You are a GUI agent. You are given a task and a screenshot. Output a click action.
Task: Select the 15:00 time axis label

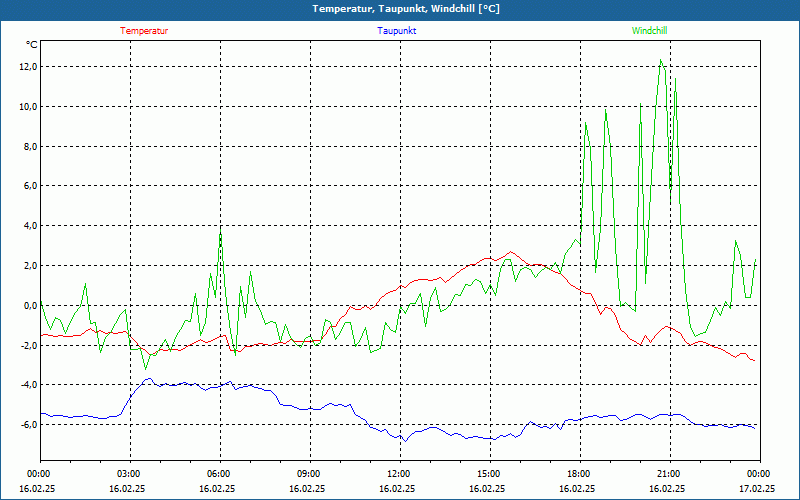click(x=489, y=474)
